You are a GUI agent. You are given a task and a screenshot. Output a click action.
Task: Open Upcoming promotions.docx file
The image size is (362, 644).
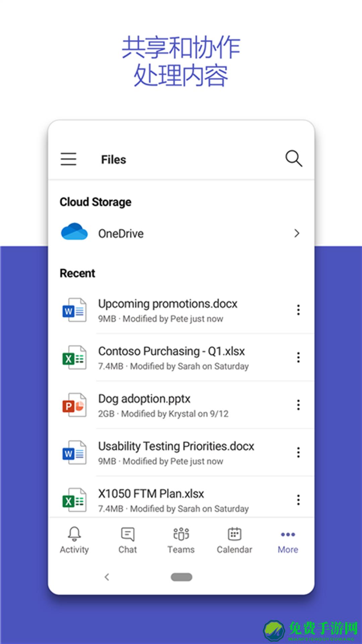pos(168,304)
